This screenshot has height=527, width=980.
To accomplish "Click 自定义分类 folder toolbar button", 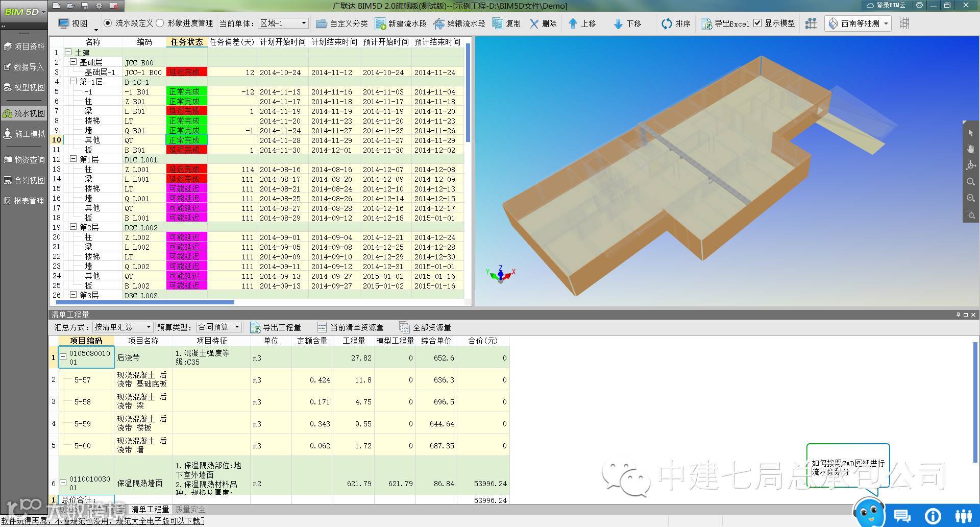I will [341, 23].
